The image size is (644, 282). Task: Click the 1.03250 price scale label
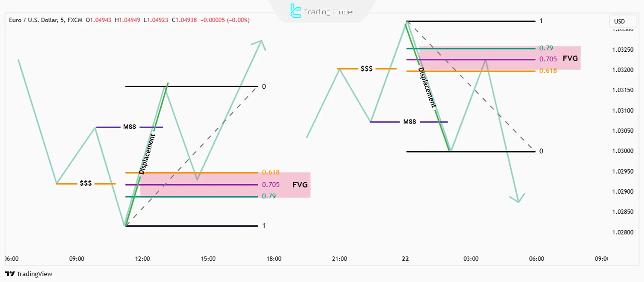(x=623, y=50)
